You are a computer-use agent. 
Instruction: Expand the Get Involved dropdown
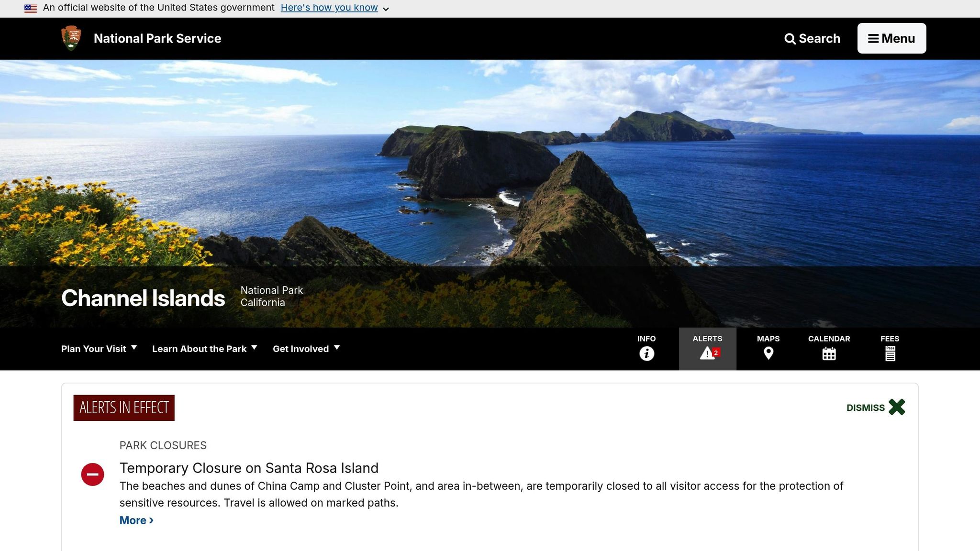[306, 349]
